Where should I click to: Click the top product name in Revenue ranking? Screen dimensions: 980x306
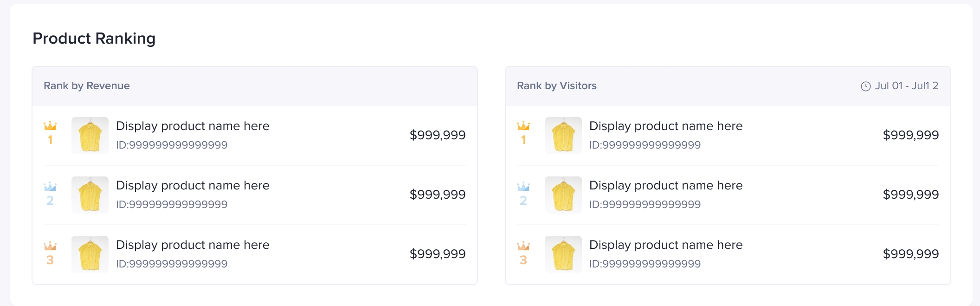click(x=193, y=126)
